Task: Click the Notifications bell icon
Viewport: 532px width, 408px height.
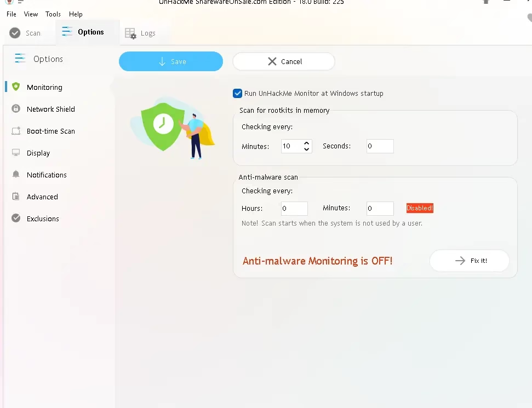Action: click(x=16, y=175)
